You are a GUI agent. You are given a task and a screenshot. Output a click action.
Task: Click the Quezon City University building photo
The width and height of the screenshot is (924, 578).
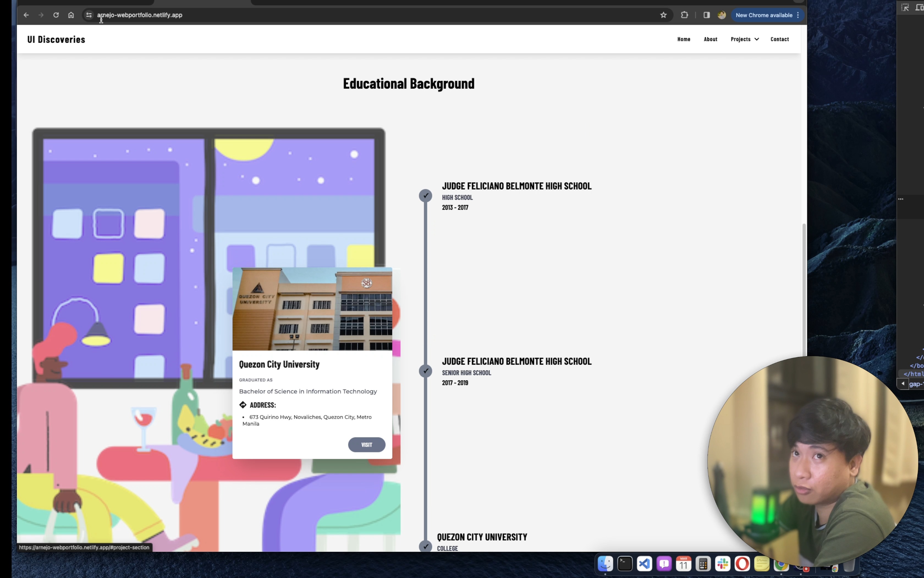(312, 309)
